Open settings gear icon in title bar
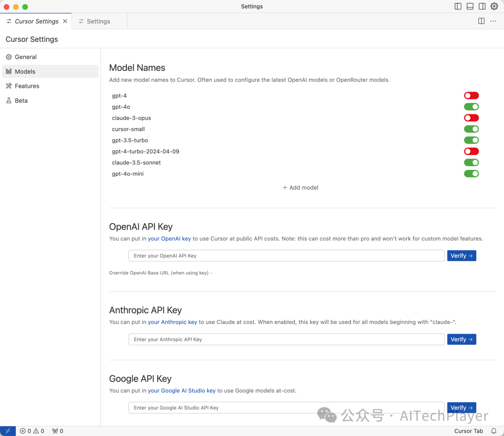 (494, 7)
